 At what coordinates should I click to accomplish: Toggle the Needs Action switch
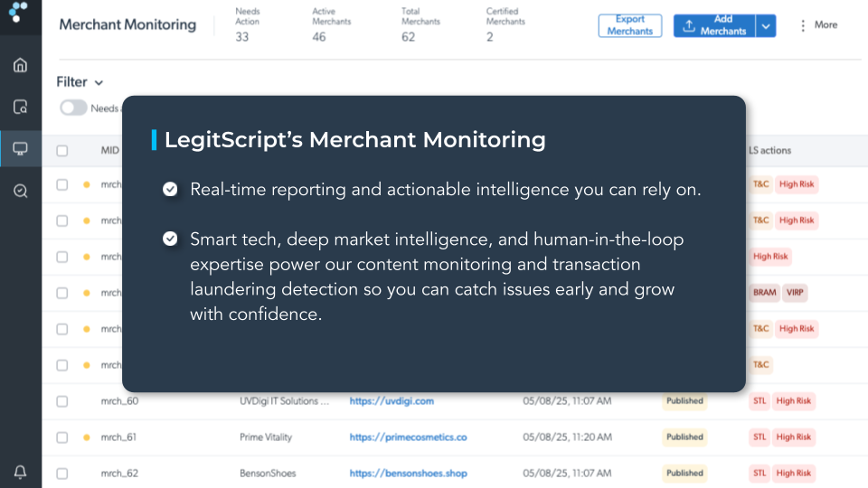pyautogui.click(x=73, y=108)
